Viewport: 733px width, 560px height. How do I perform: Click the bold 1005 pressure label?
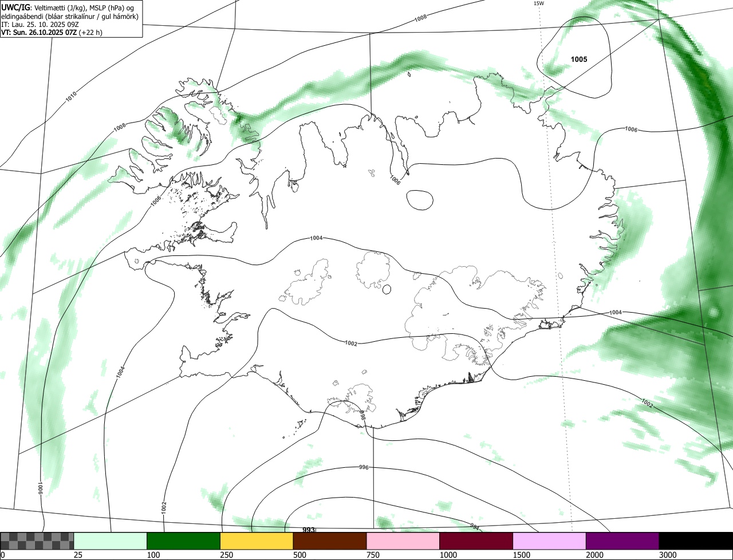coord(579,59)
